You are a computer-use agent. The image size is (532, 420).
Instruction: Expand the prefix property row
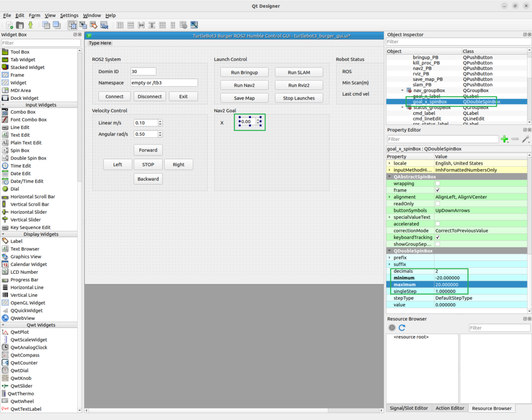390,258
